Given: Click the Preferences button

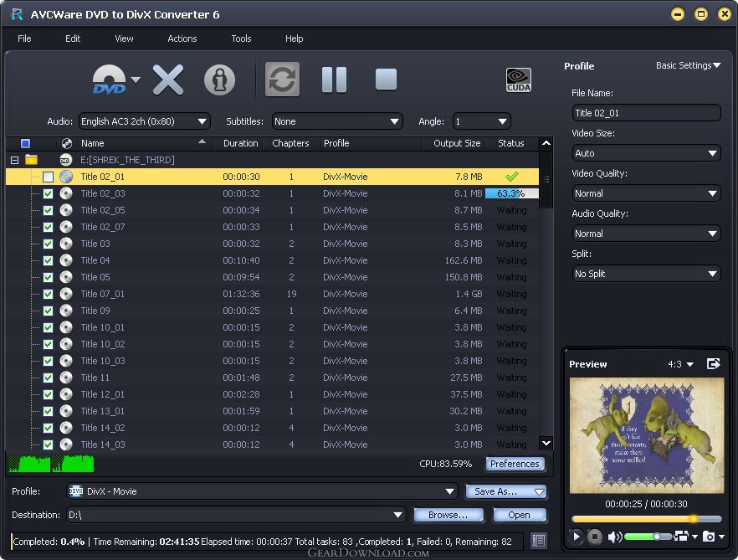Looking at the screenshot, I should [515, 464].
